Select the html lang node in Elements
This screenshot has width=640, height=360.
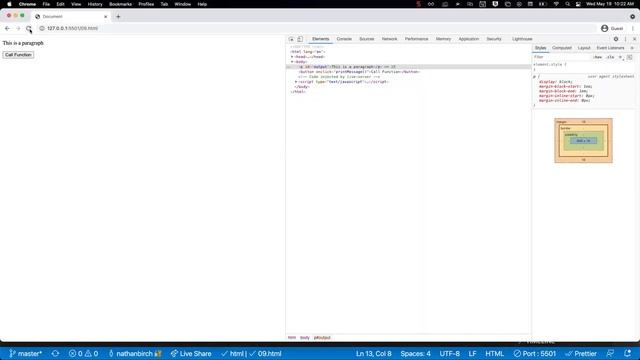click(x=307, y=52)
